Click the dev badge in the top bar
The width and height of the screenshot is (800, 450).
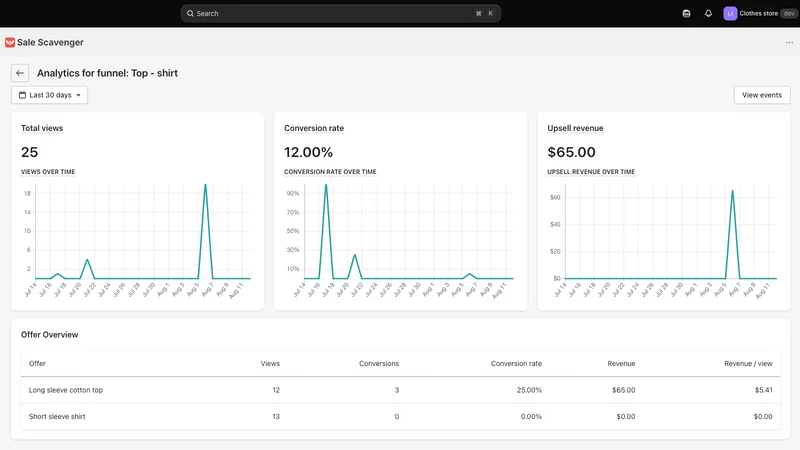(x=789, y=13)
